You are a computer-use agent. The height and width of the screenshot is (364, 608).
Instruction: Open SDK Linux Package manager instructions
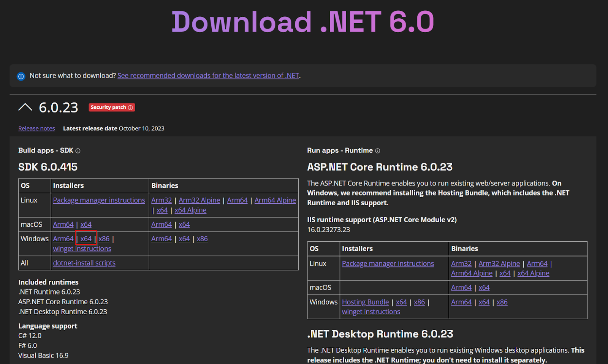pos(99,200)
